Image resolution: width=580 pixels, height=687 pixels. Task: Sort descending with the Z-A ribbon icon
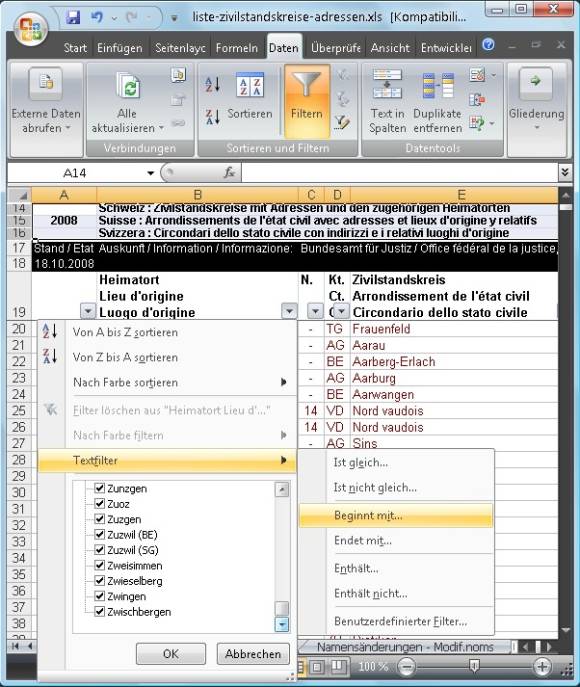[212, 117]
